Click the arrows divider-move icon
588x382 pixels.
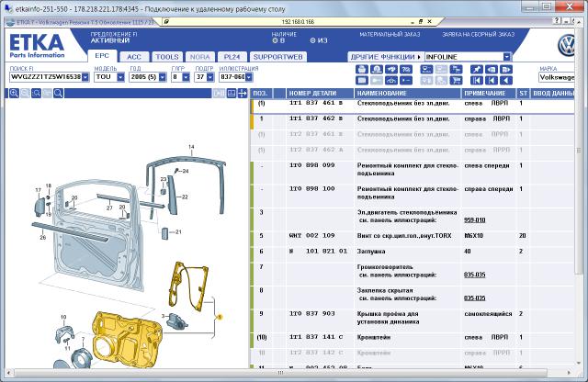tap(243, 93)
